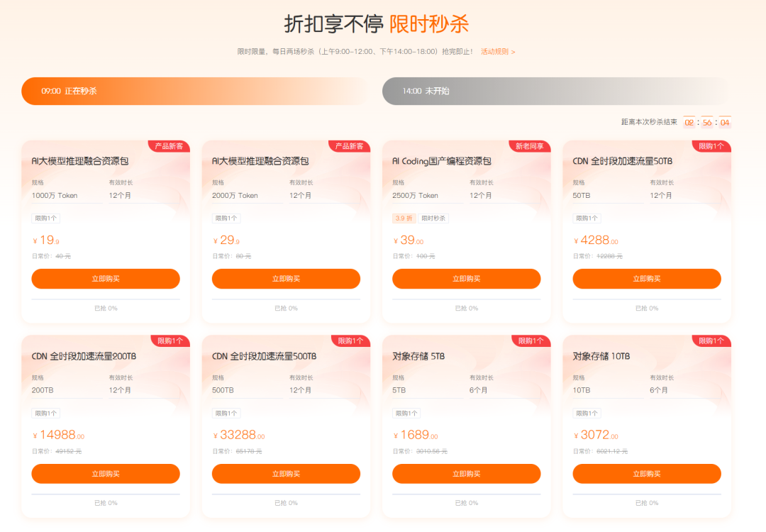Switch to the 09:00 正在秒杀 session tab
Viewport: 766px width, 532px height.
click(x=196, y=91)
